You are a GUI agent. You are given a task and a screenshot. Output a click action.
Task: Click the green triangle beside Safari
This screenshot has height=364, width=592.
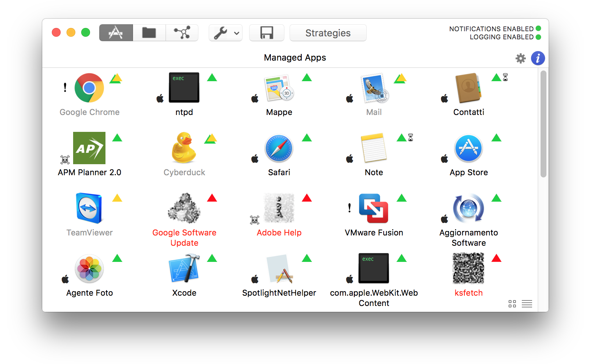(307, 138)
